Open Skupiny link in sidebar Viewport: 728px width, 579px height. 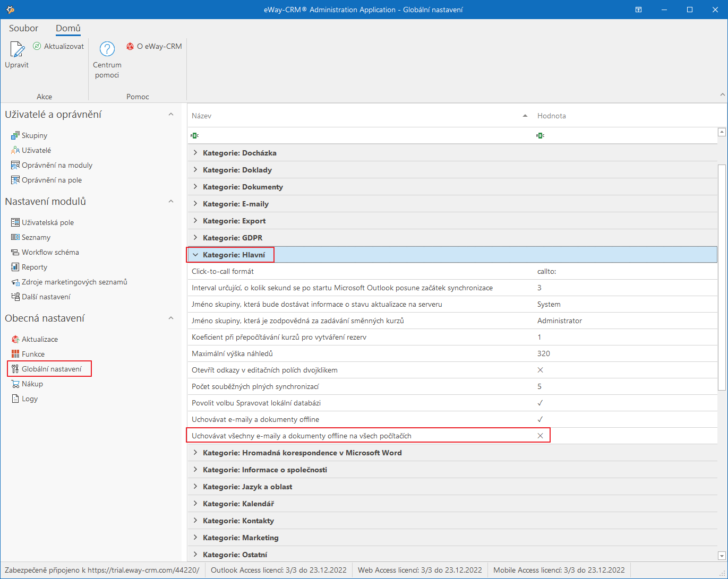[x=35, y=135]
